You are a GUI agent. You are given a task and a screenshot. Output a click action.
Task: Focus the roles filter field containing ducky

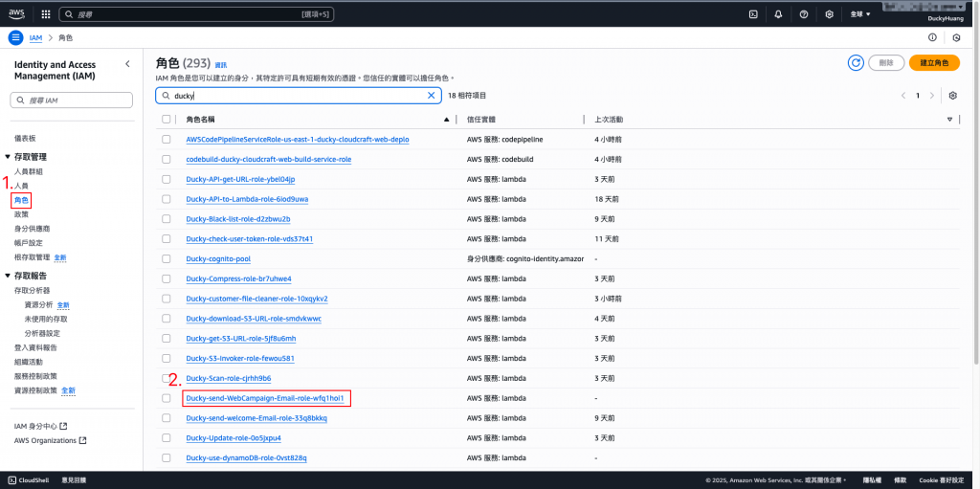point(299,96)
